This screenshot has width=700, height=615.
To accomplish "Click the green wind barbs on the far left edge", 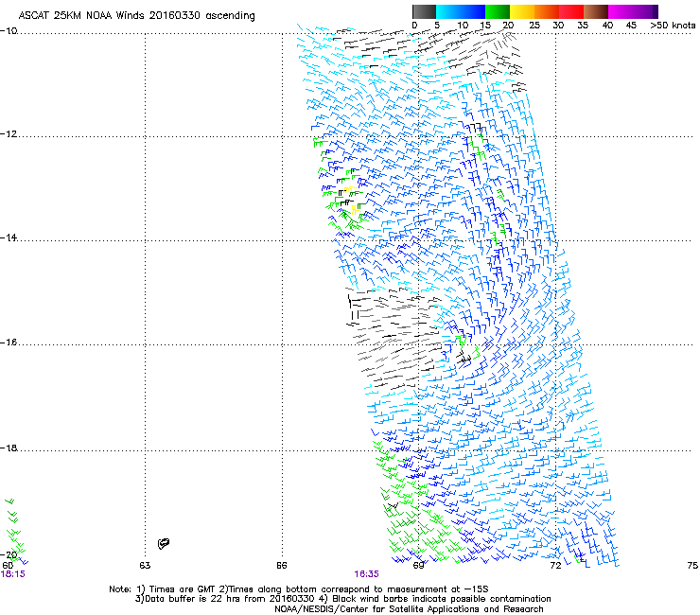I will tap(15, 529).
